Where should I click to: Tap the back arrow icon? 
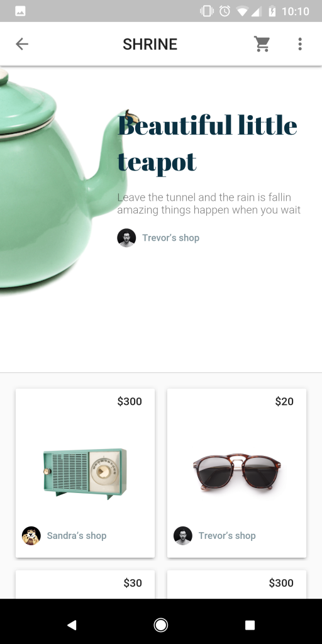pos(22,44)
